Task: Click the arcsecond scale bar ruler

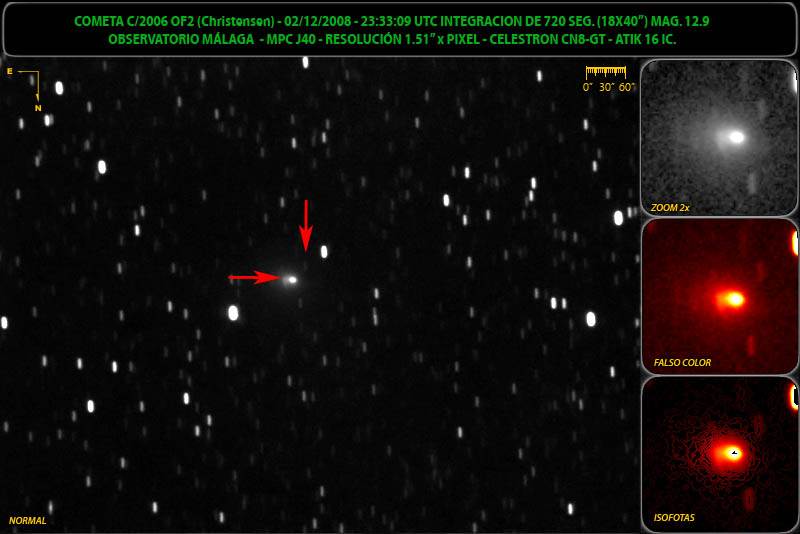Action: pyautogui.click(x=606, y=71)
